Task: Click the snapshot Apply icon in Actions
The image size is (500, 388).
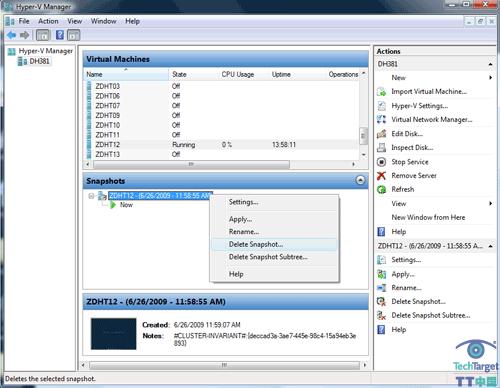Action: pyautogui.click(x=381, y=274)
